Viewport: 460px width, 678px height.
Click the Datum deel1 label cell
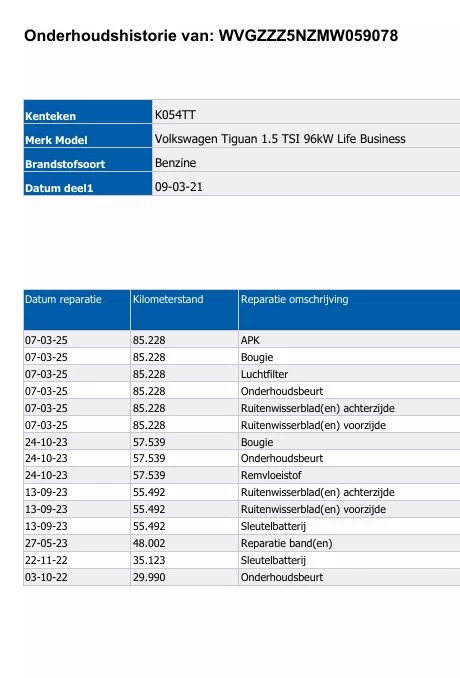[x=88, y=184]
